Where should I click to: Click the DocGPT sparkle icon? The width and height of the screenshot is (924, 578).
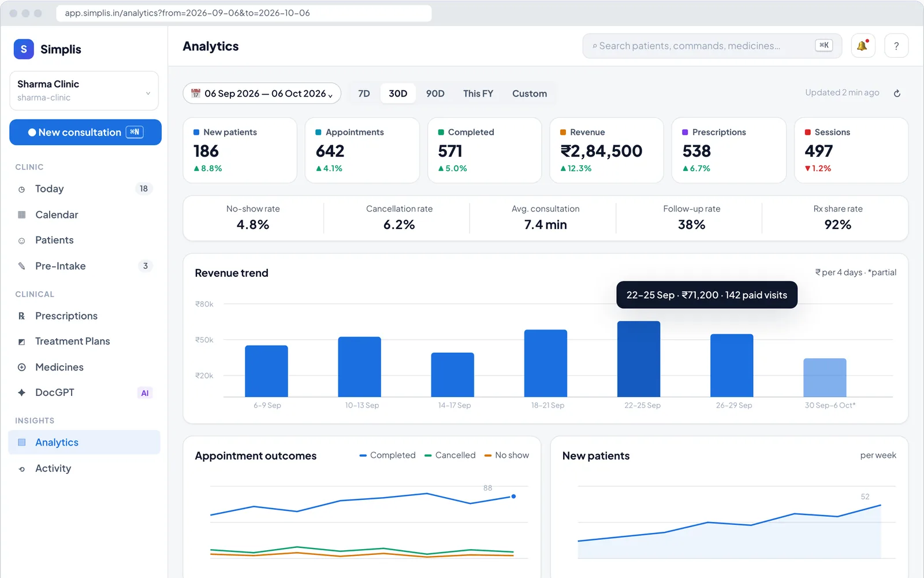click(22, 392)
